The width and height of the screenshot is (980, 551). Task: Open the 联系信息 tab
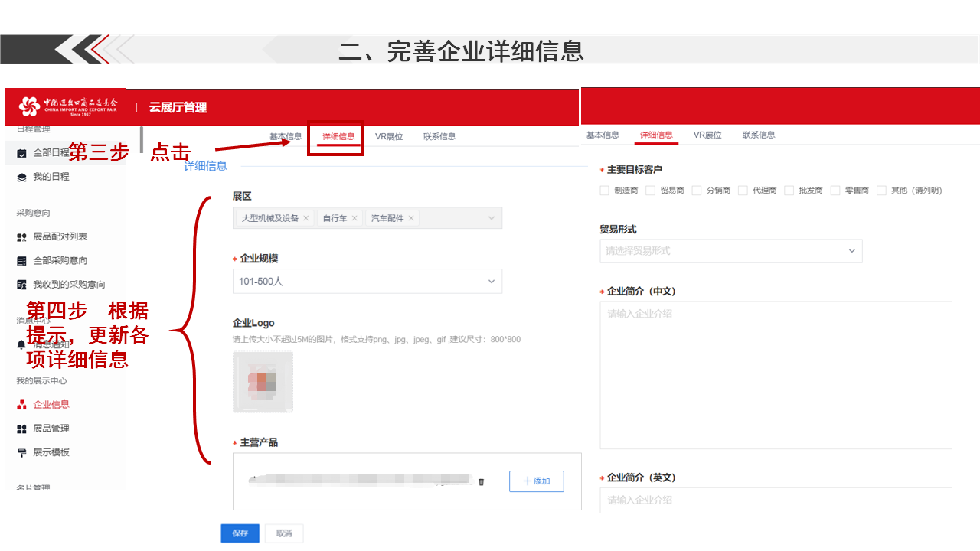pos(439,135)
